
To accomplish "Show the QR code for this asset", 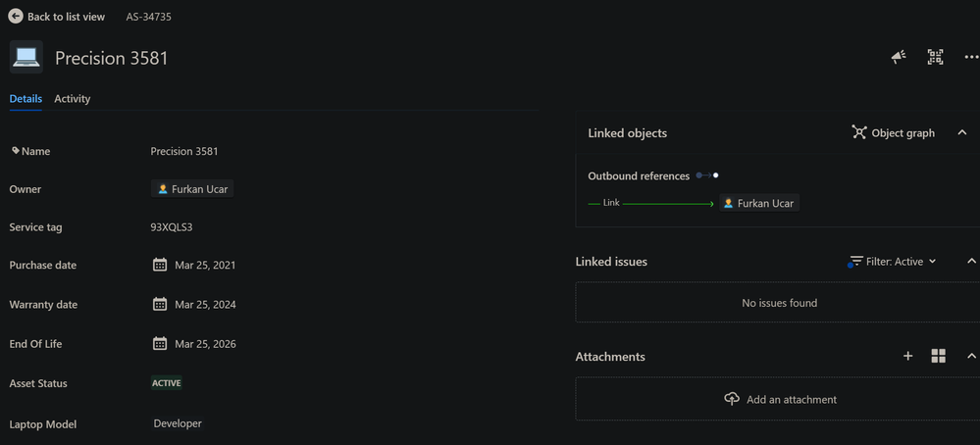I will (x=935, y=58).
